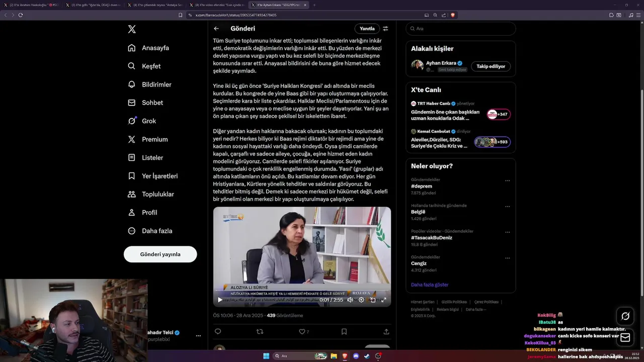Screen dimensions: 644x362
Task: Expand the Daha fazla menu
Action: click(150, 231)
